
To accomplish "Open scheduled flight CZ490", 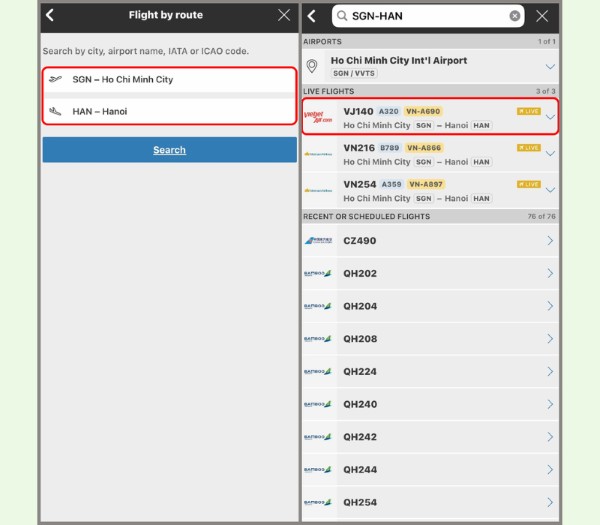I will 430,241.
